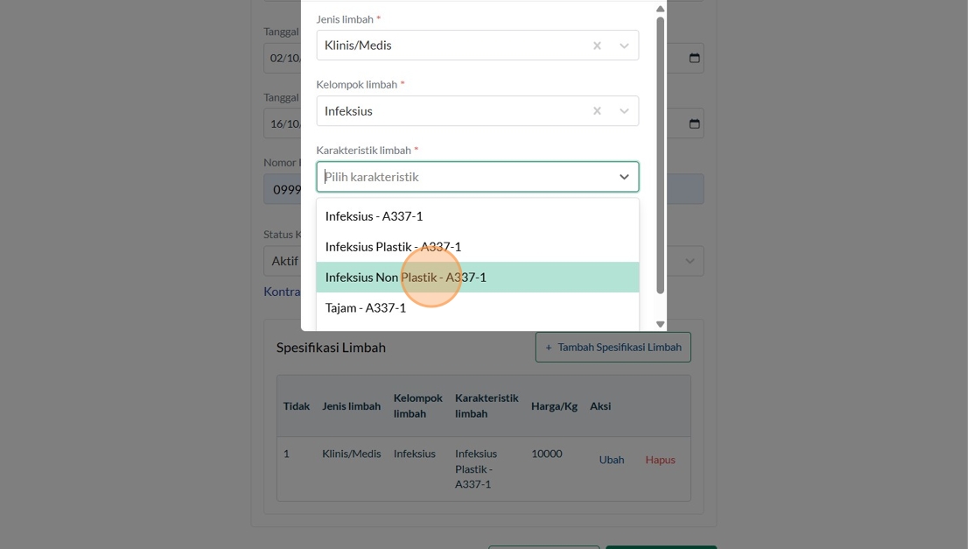The width and height of the screenshot is (980, 549).
Task: Click Ubah on the Klinis/Medis row
Action: (612, 460)
